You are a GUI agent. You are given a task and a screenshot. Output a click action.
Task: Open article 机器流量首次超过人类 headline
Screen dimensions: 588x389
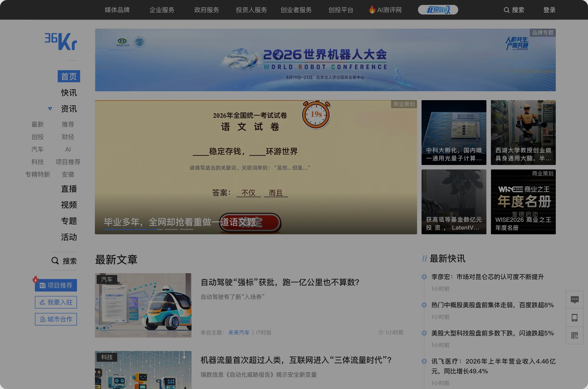coord(296,360)
